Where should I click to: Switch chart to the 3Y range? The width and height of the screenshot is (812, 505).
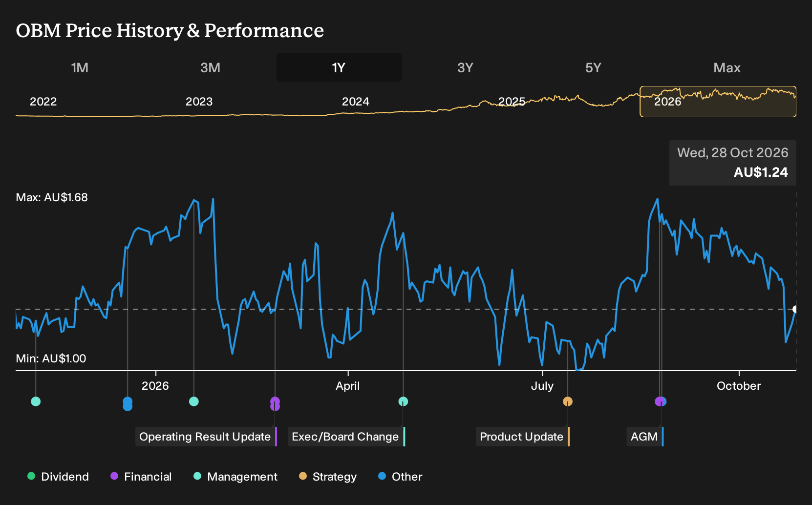465,67
